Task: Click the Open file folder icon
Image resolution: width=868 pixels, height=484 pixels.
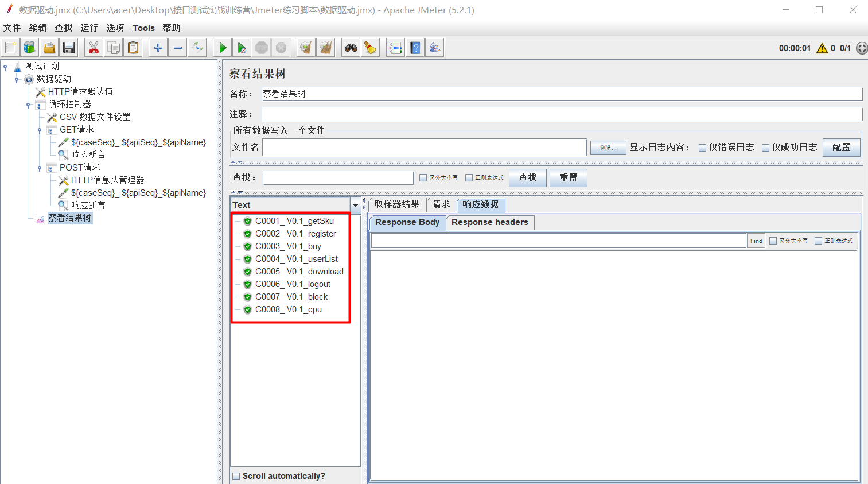Action: pyautogui.click(x=49, y=48)
